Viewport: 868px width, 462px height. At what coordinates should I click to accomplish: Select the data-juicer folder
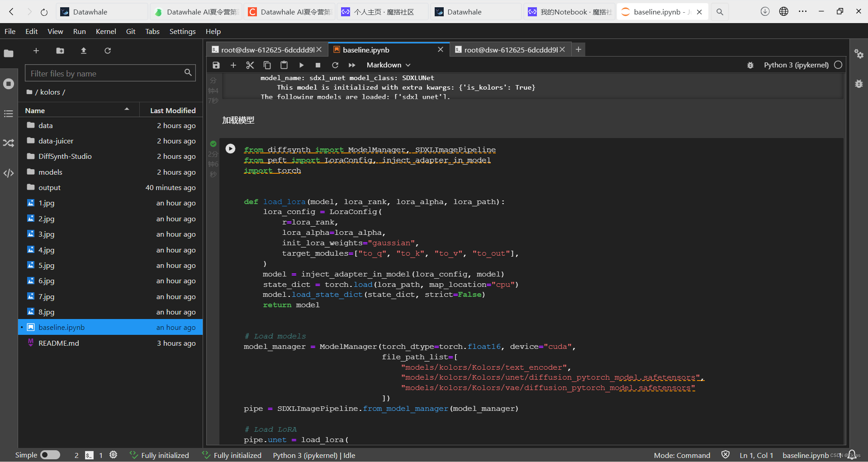(110, 141)
